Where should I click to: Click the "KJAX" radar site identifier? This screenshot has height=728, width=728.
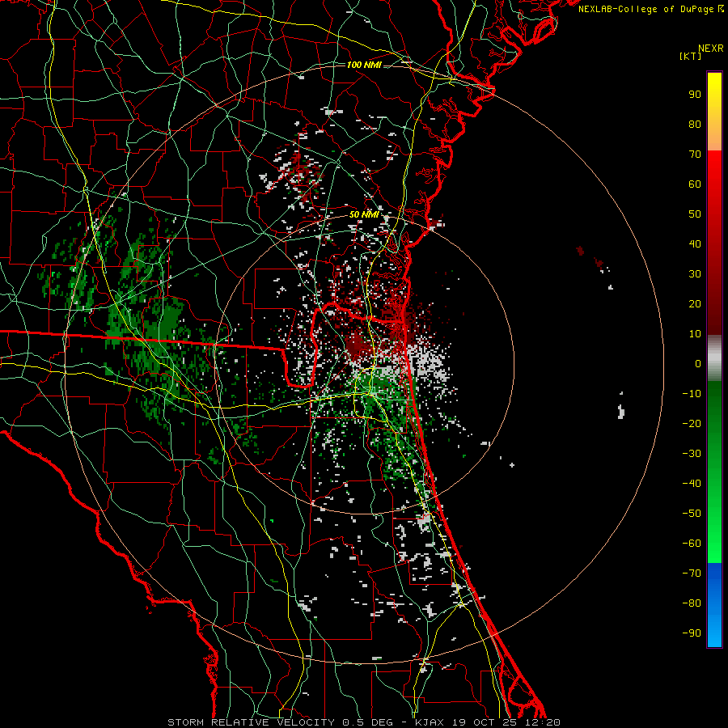[429, 722]
